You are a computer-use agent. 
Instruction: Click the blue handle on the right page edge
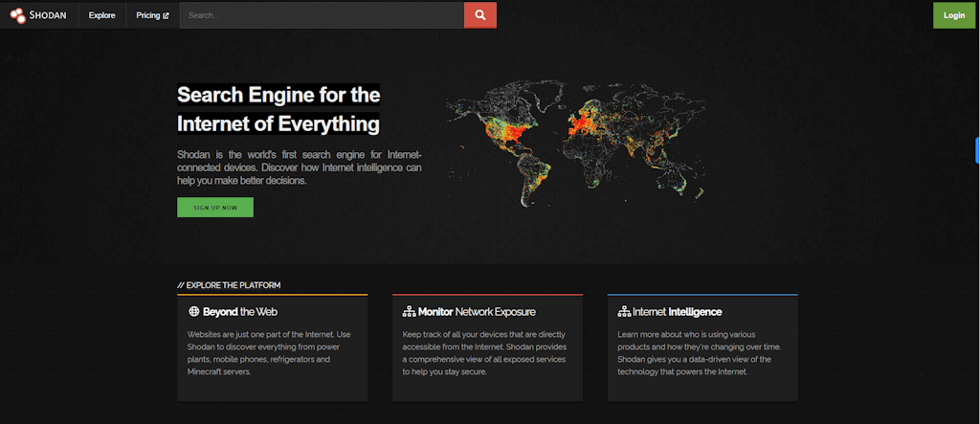pos(977,150)
